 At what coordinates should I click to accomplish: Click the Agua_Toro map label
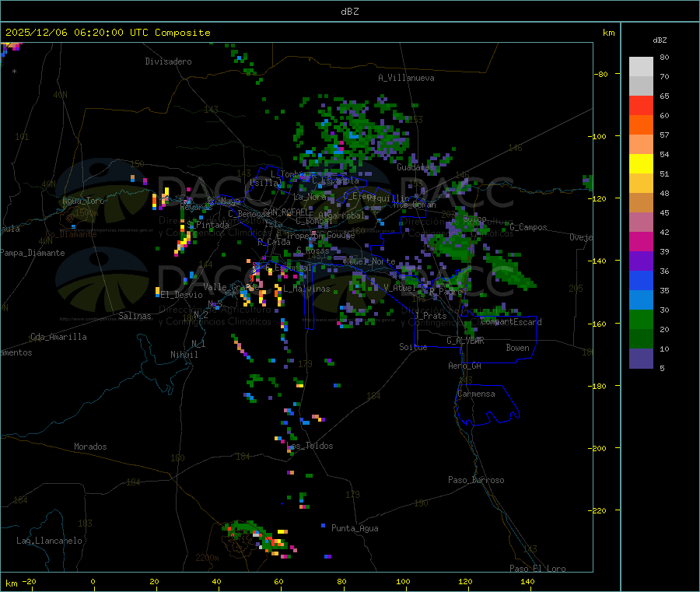(83, 201)
